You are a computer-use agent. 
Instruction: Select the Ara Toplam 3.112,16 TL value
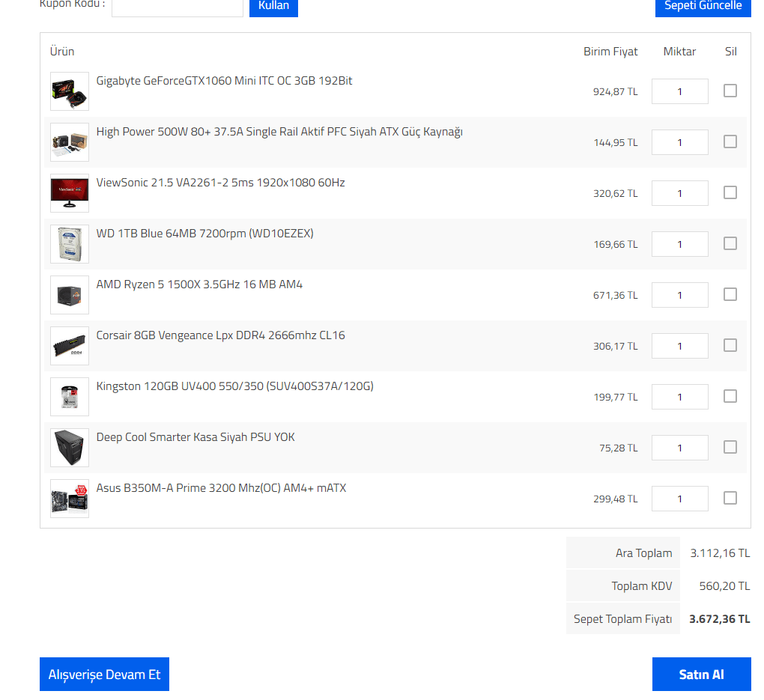tap(720, 553)
